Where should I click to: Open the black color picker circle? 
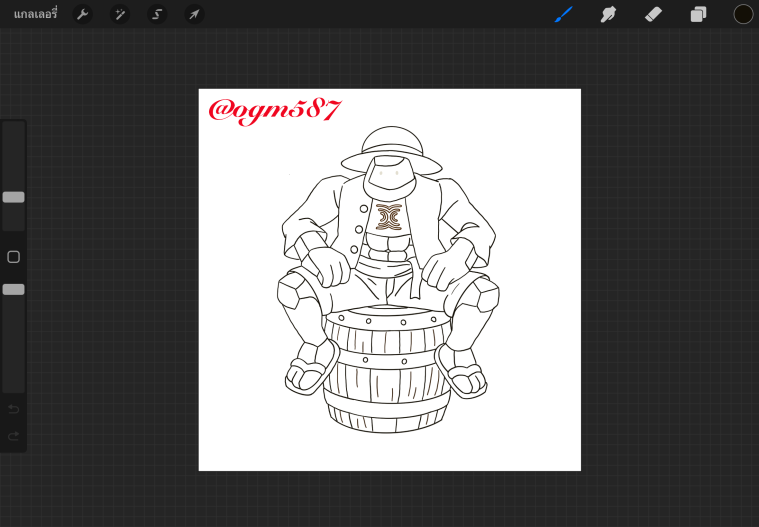[x=743, y=14]
